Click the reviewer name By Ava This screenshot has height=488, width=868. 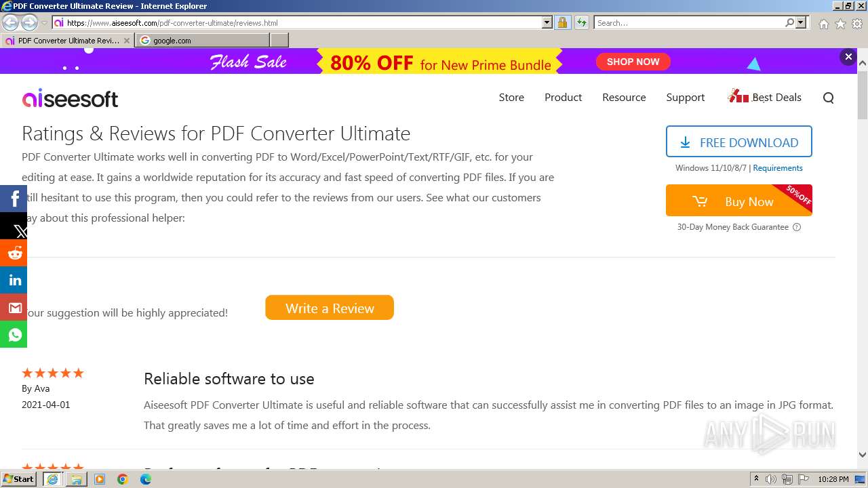(35, 388)
